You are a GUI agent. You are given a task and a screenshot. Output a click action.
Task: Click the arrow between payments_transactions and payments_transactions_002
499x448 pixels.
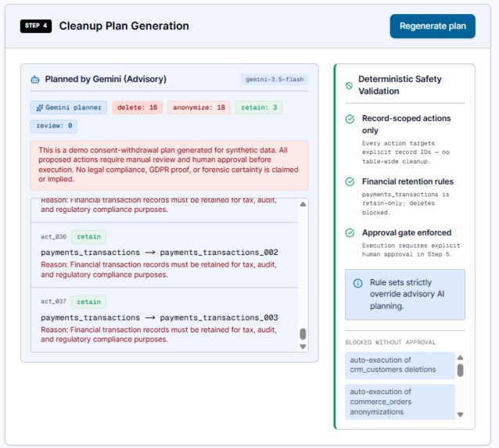click(150, 253)
